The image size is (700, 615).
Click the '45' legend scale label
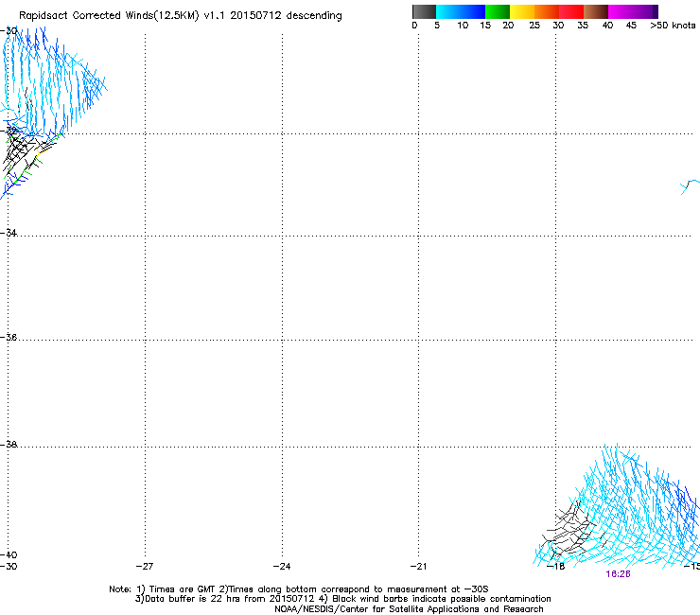click(x=631, y=26)
